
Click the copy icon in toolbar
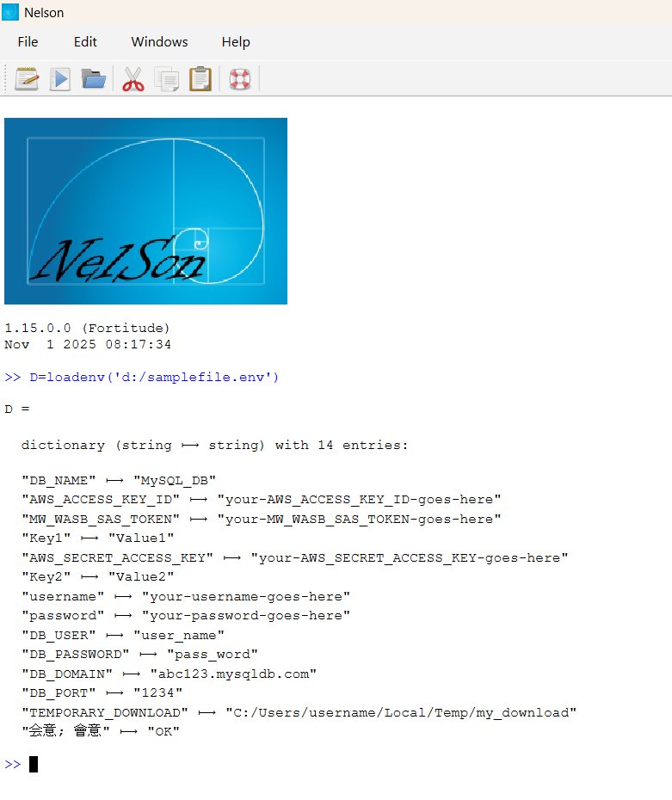pos(167,79)
